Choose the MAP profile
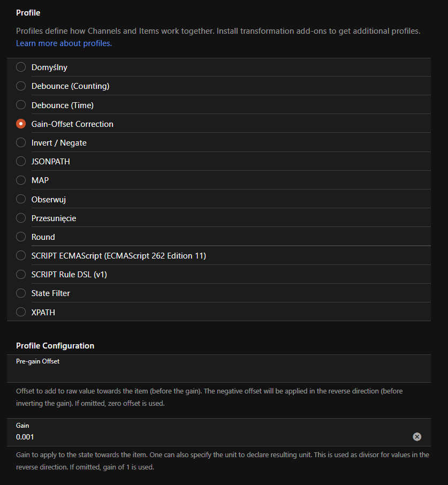Image resolution: width=448 pixels, height=485 pixels. tap(21, 180)
